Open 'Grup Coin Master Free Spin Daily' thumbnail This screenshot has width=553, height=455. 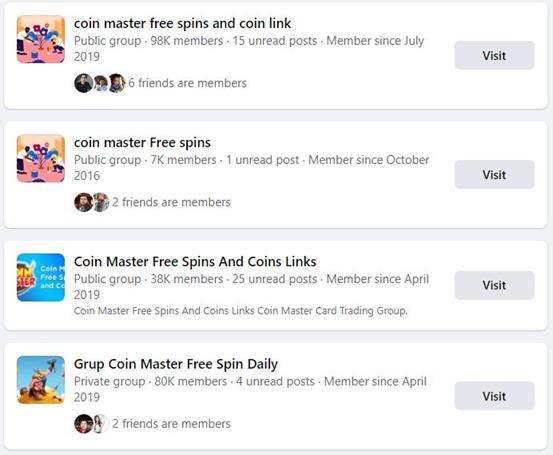pos(41,380)
